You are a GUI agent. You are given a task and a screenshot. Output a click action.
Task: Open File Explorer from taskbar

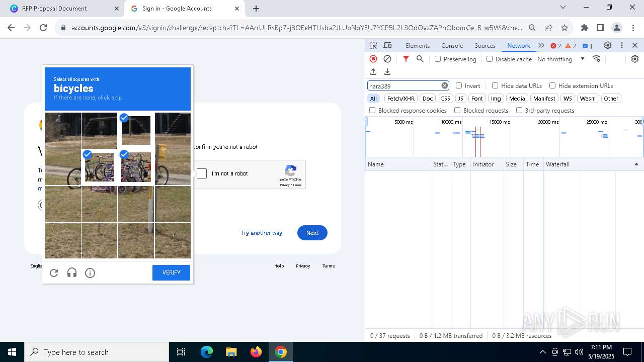231,352
